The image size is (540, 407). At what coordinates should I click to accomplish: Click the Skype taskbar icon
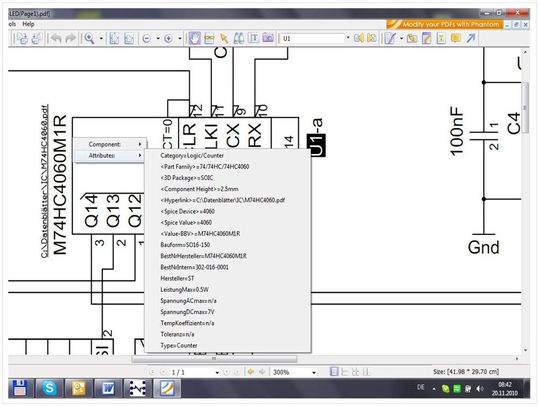pos(49,388)
